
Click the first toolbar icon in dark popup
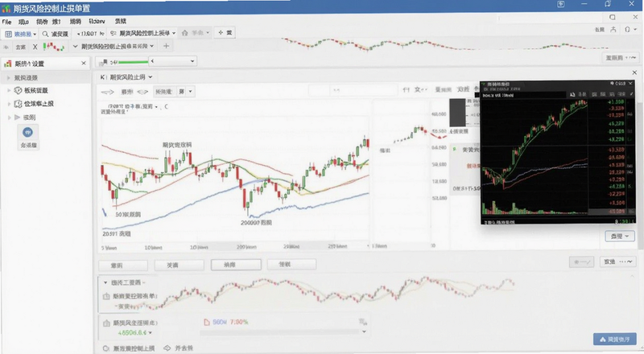click(x=572, y=94)
